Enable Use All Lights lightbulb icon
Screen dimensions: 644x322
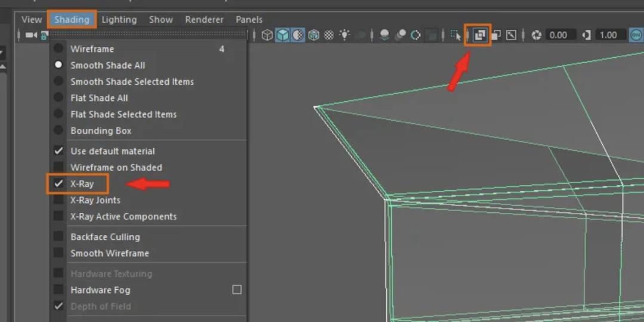[x=345, y=35]
